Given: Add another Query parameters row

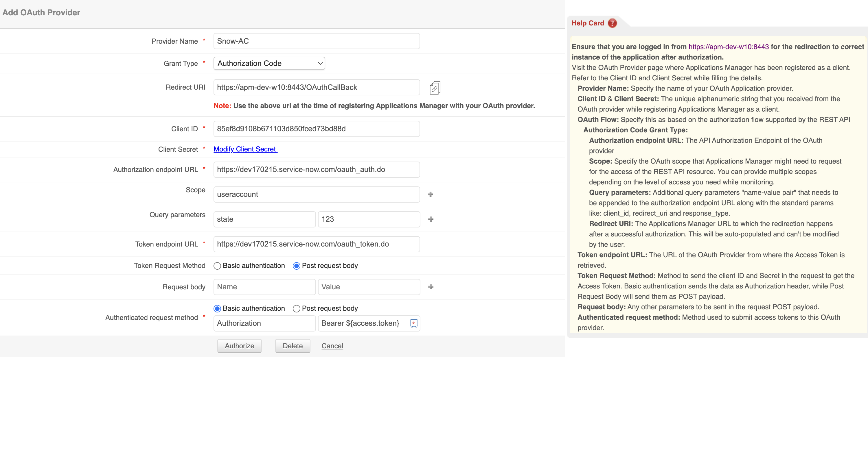Looking at the screenshot, I should pos(431,219).
